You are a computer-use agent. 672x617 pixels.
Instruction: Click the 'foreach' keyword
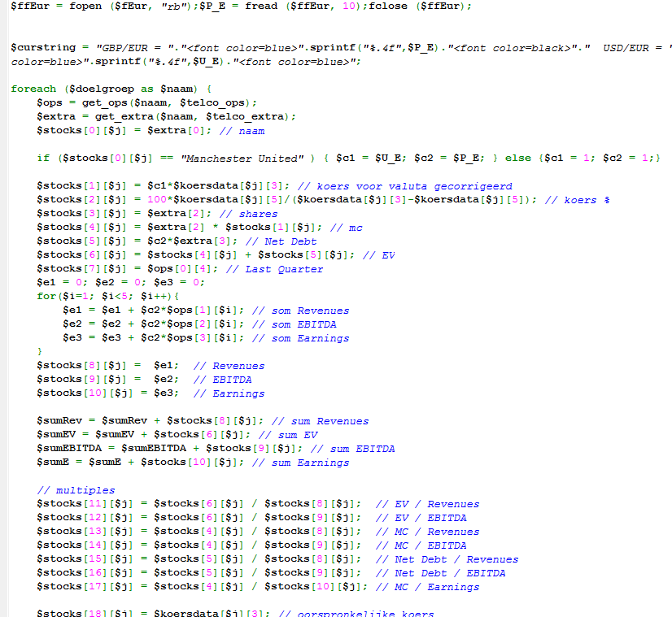click(33, 89)
